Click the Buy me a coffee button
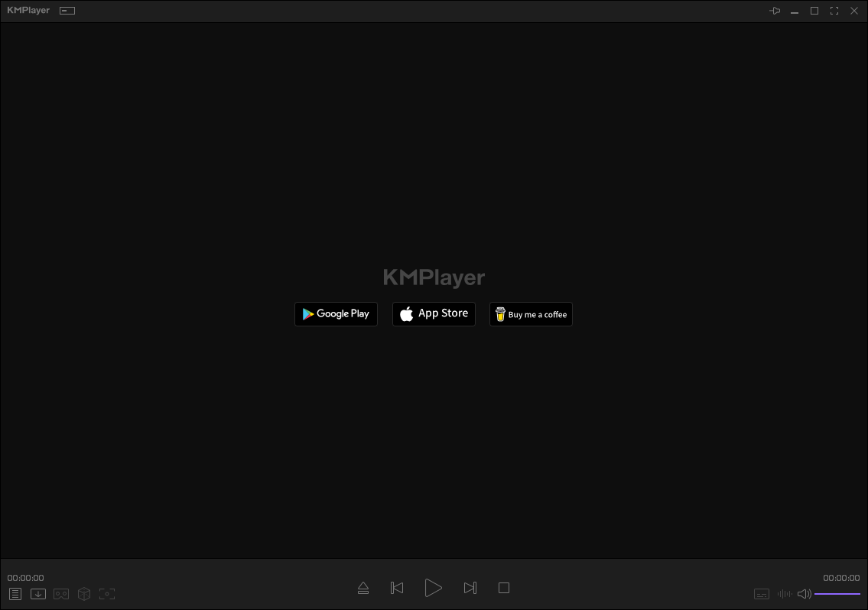This screenshot has width=868, height=610. (531, 313)
